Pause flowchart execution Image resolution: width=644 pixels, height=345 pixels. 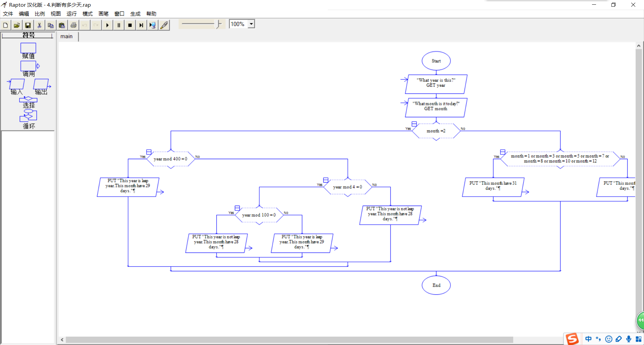(x=119, y=25)
